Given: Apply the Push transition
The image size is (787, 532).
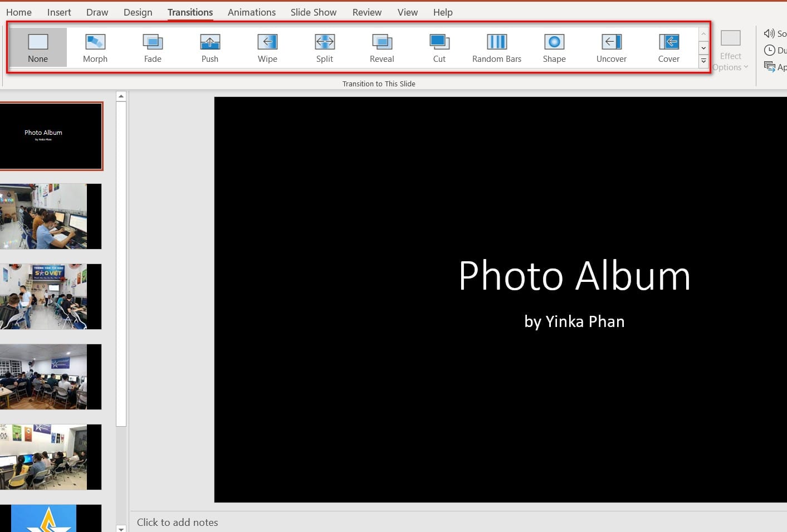Looking at the screenshot, I should point(210,48).
